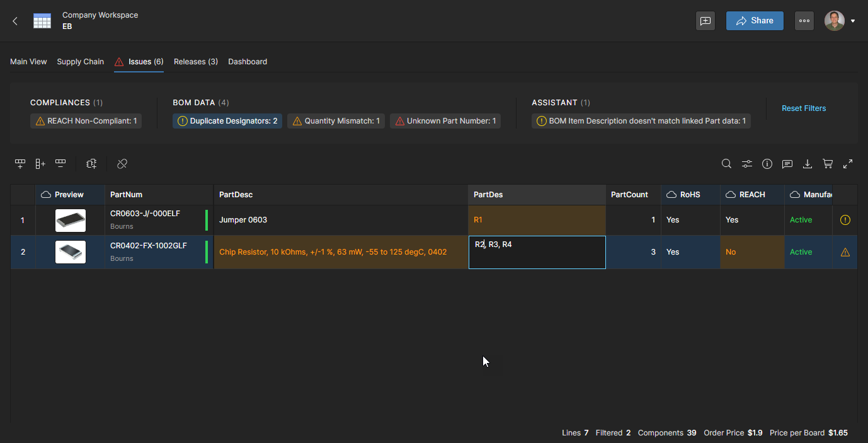The image size is (868, 443).
Task: Click the PartDes cell containing R1
Action: tap(537, 220)
